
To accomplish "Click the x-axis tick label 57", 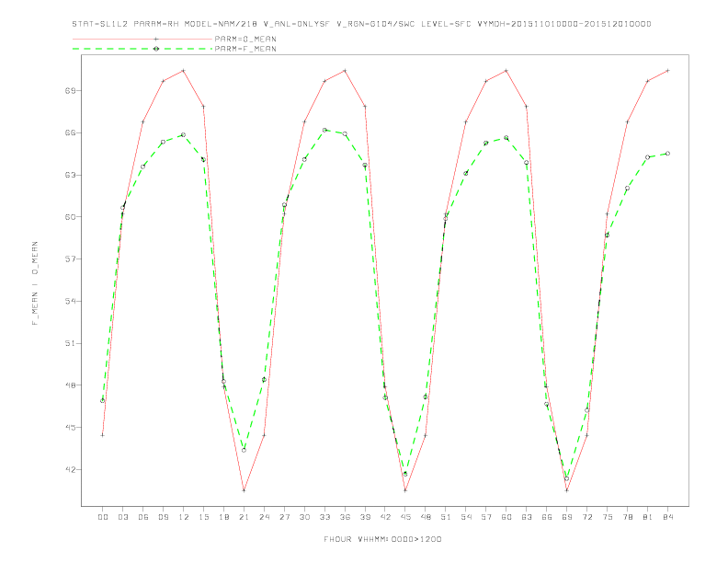I will point(486,517).
